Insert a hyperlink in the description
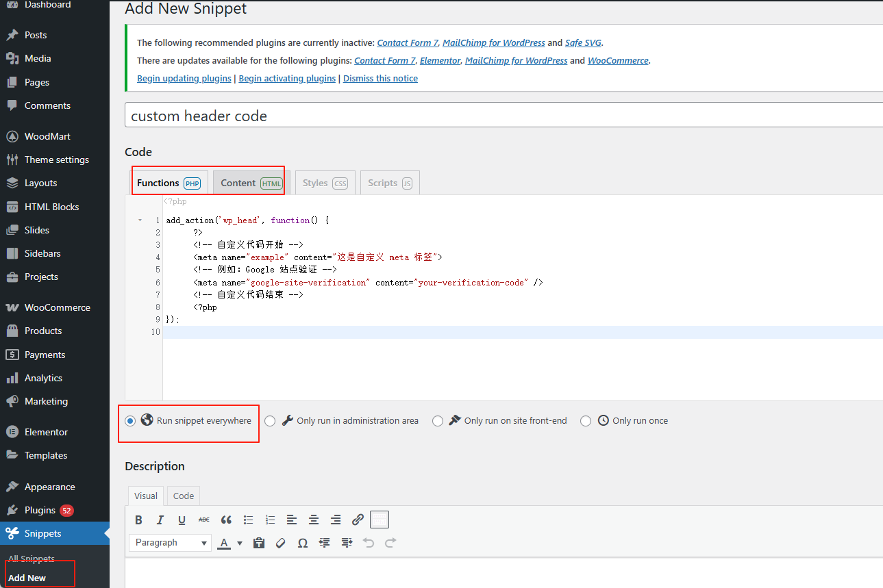883x588 pixels. coord(358,520)
